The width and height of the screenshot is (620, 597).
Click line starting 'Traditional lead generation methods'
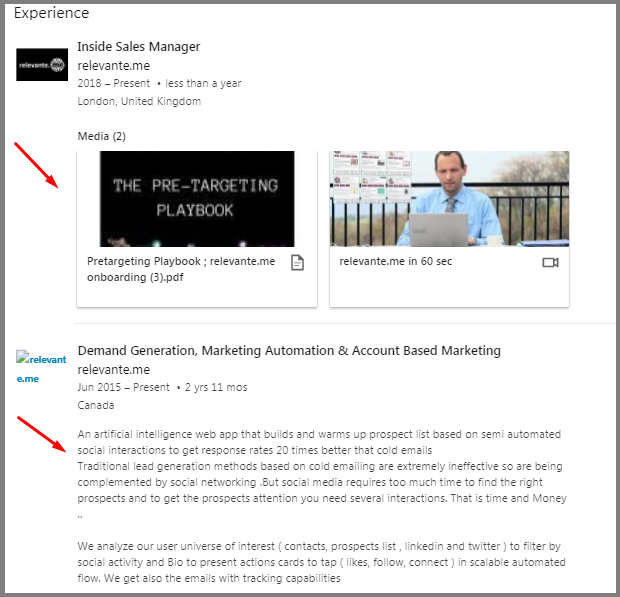coord(320,466)
